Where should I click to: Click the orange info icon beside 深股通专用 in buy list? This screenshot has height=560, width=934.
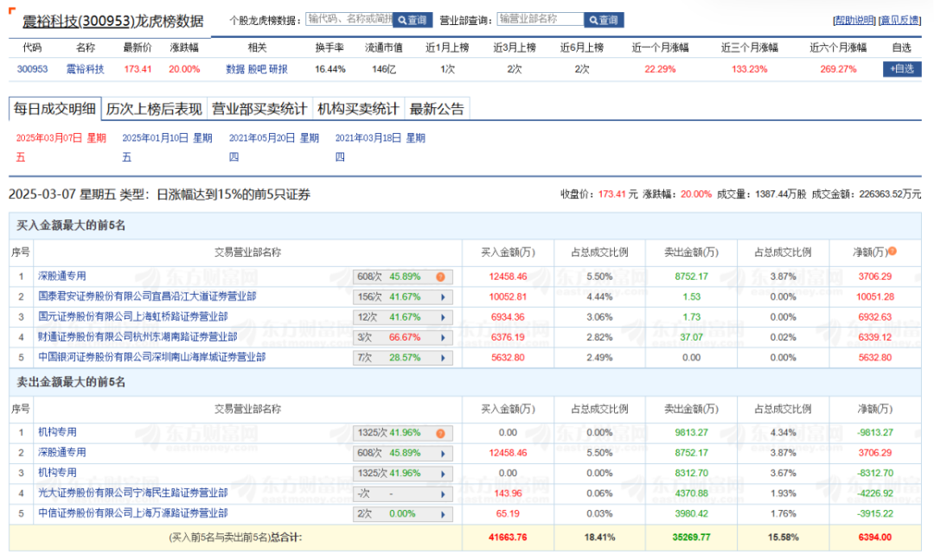440,277
